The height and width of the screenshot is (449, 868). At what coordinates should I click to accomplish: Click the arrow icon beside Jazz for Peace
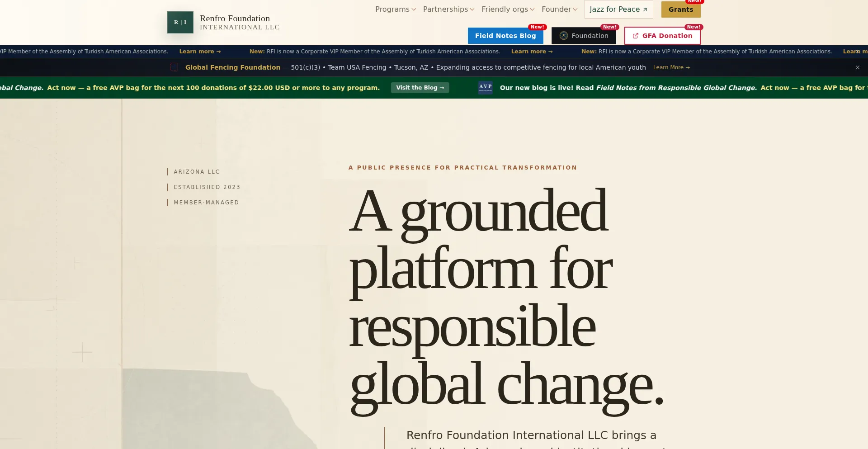[645, 9]
